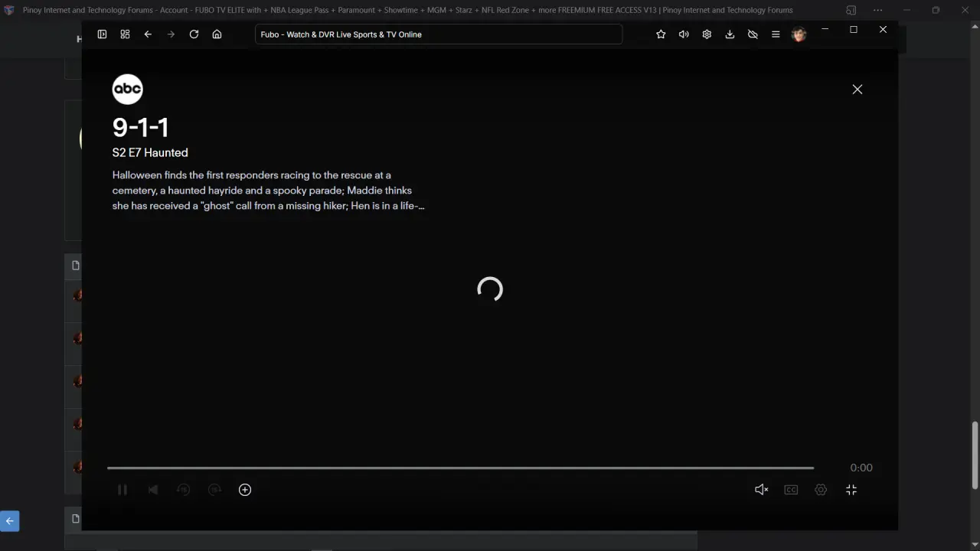Open the player settings gear
980x551 pixels.
click(x=821, y=490)
